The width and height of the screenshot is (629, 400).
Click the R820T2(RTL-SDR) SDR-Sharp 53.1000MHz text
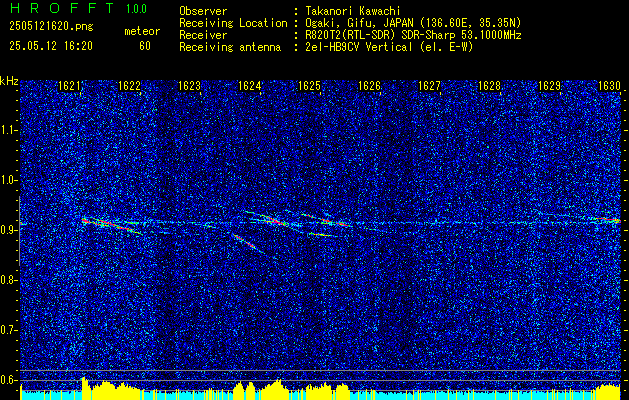[413, 35]
